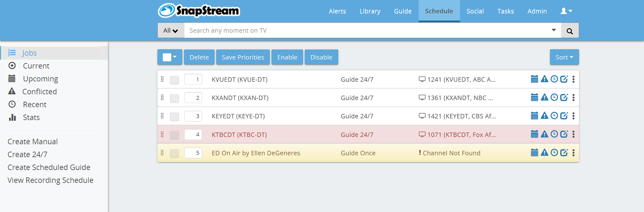Check the ED On Air job checkbox
Screen dimensions: 644x212
(x=174, y=153)
